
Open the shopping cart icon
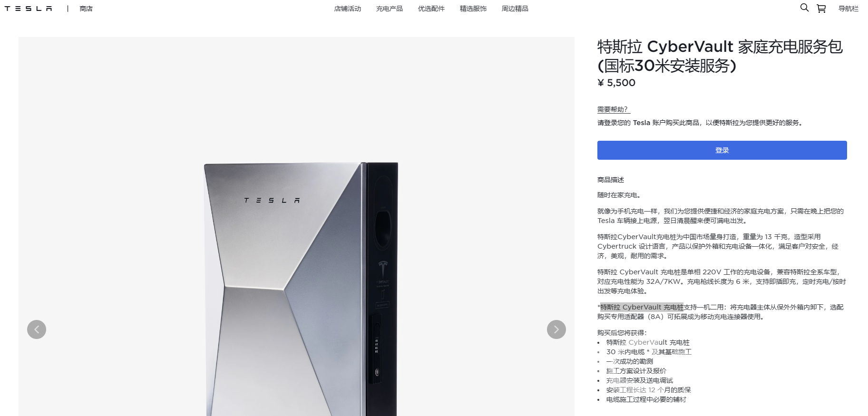tap(821, 9)
